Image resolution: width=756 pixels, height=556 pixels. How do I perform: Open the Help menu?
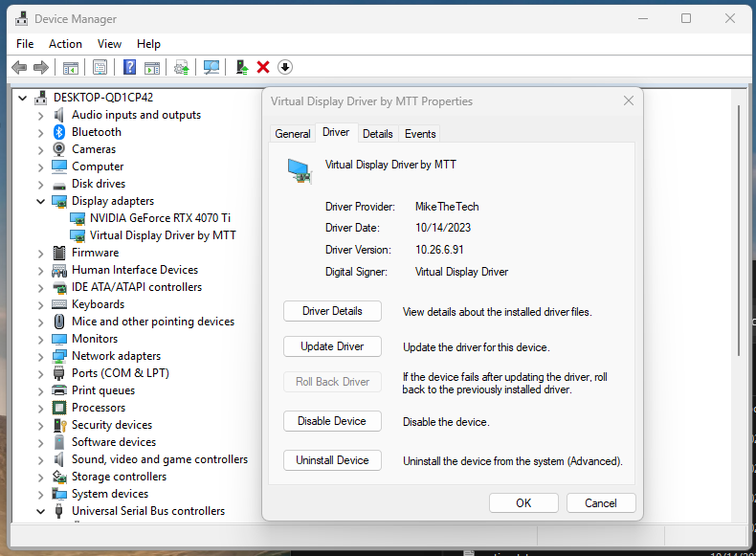coord(148,44)
